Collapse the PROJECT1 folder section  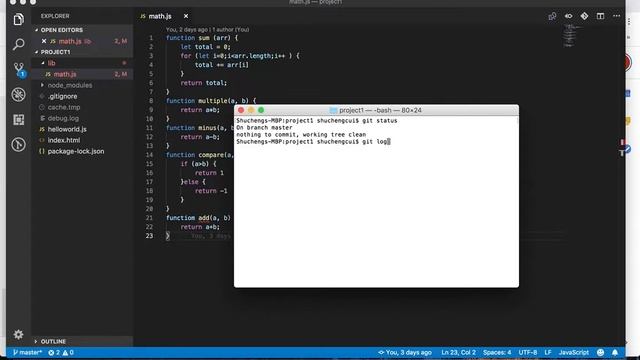[55, 52]
